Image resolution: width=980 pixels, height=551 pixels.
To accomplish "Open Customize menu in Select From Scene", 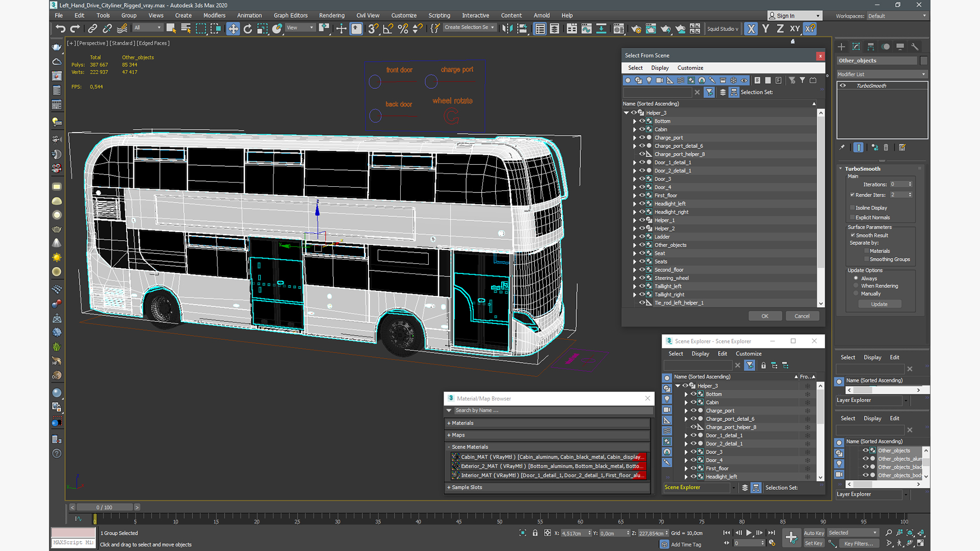I will point(690,68).
